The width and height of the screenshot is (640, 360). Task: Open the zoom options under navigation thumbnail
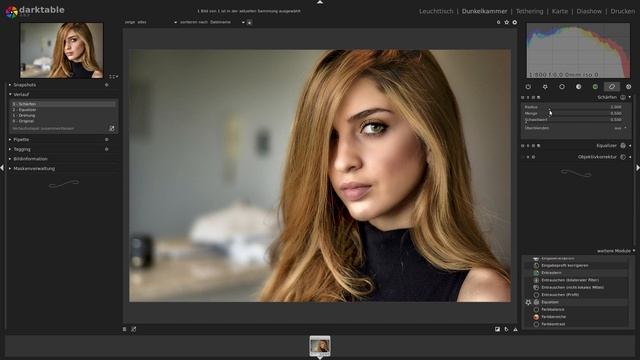tap(113, 77)
